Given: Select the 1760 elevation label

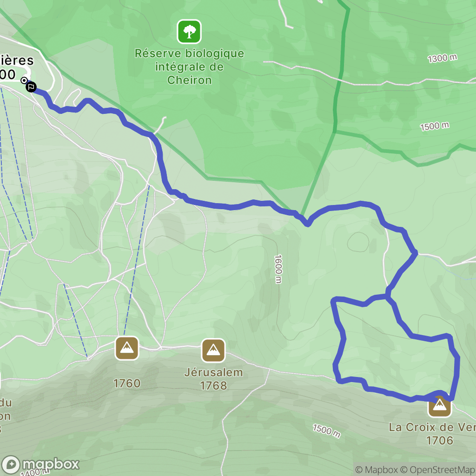Looking at the screenshot, I should (127, 383).
